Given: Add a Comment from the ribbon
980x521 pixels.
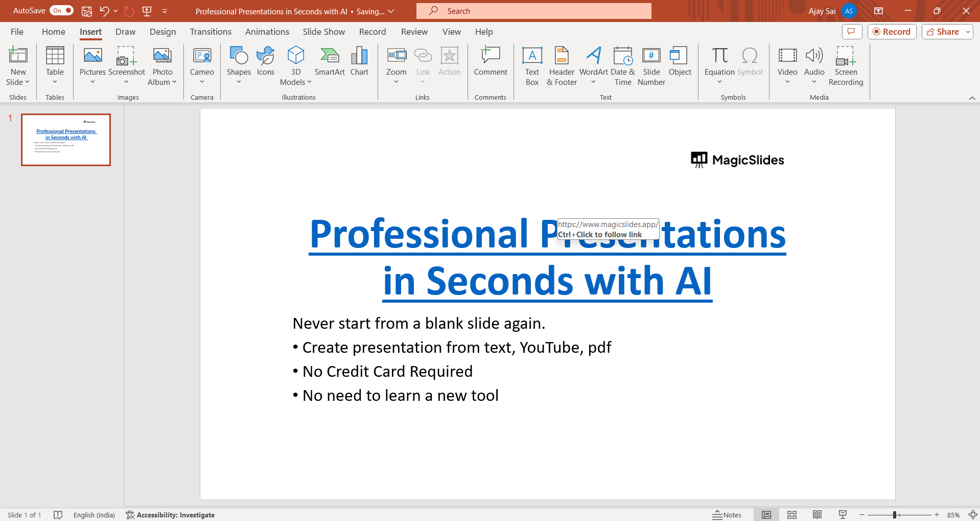Looking at the screenshot, I should coord(490,61).
